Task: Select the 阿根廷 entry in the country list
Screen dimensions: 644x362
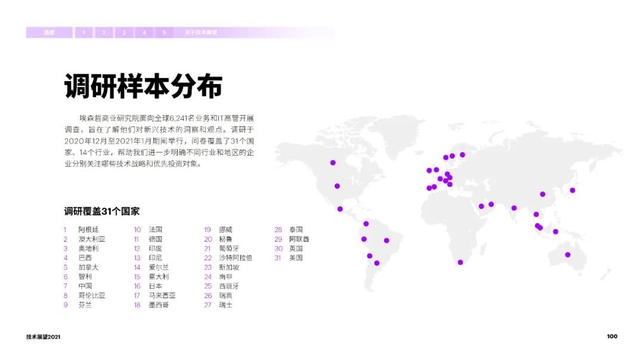Action: click(88, 230)
